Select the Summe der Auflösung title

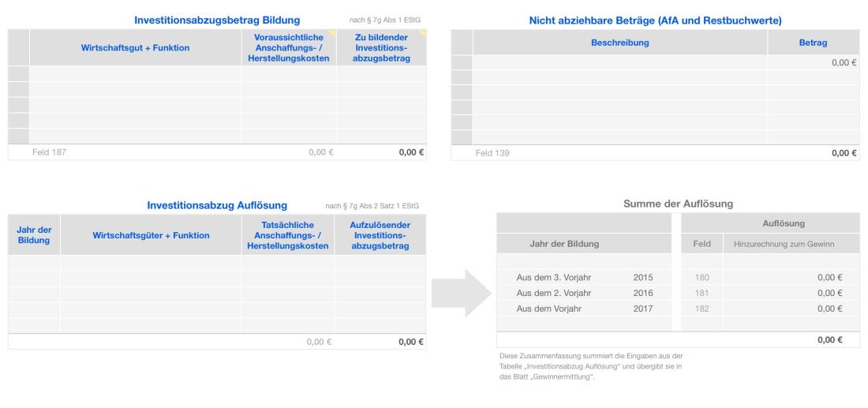pyautogui.click(x=678, y=204)
